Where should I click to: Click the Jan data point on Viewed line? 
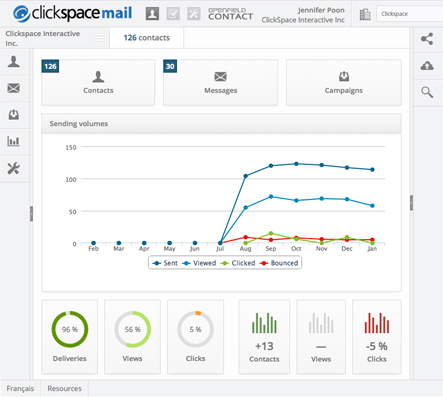372,206
